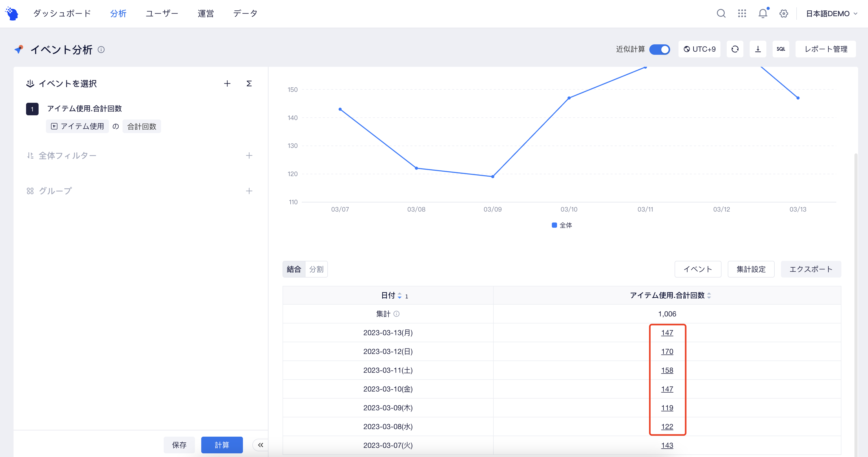Open the 143 value for 2023-03-07
Viewport: 868px width, 457px height.
(x=667, y=446)
